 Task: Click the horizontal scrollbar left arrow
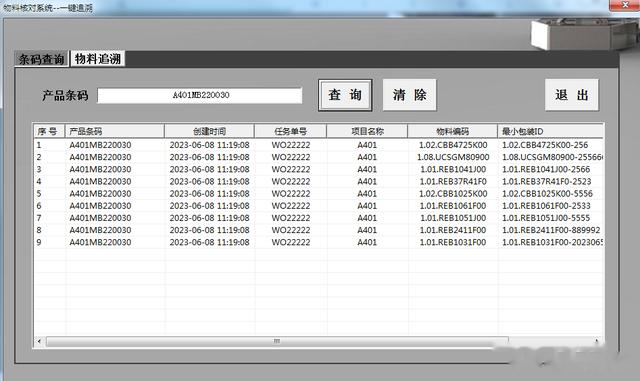tap(39, 341)
